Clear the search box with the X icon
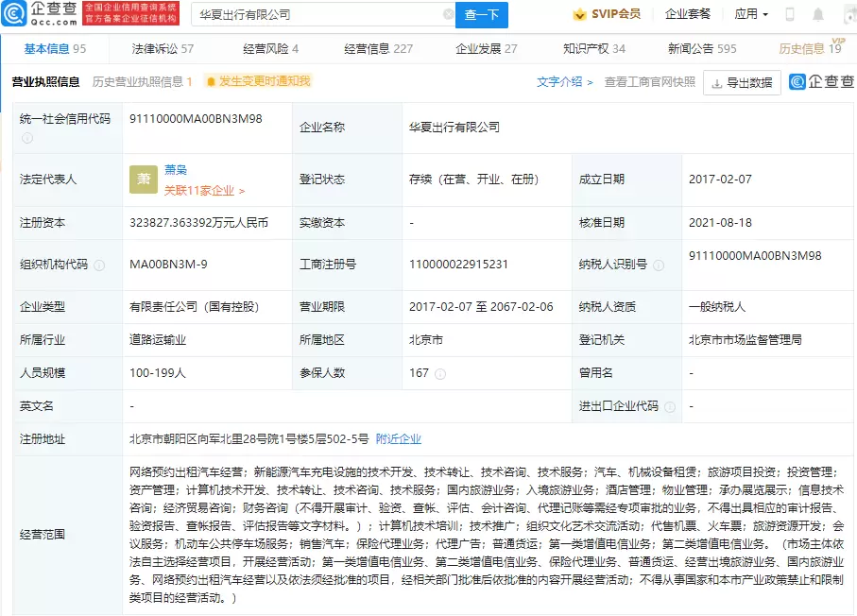 pyautogui.click(x=448, y=15)
